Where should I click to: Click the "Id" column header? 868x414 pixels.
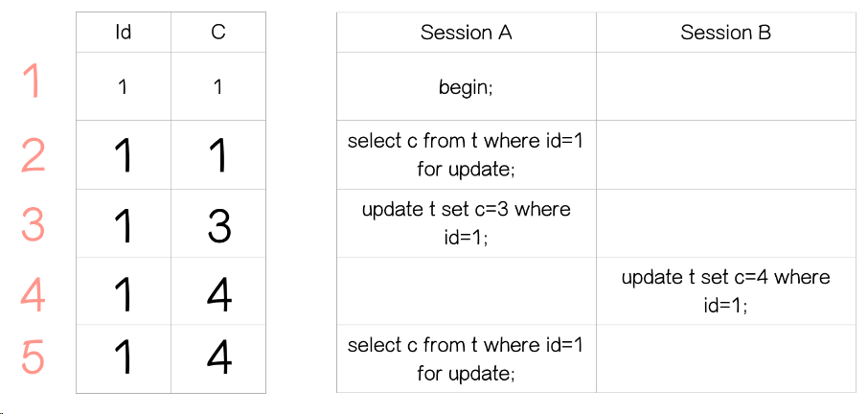click(123, 33)
